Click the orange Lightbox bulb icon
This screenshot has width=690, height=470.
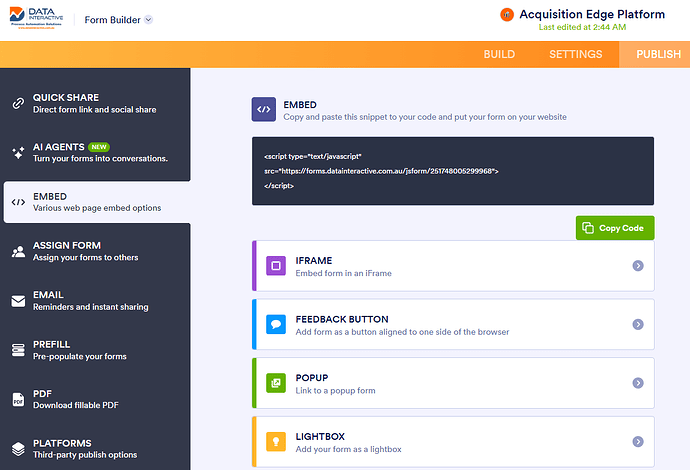pos(276,441)
